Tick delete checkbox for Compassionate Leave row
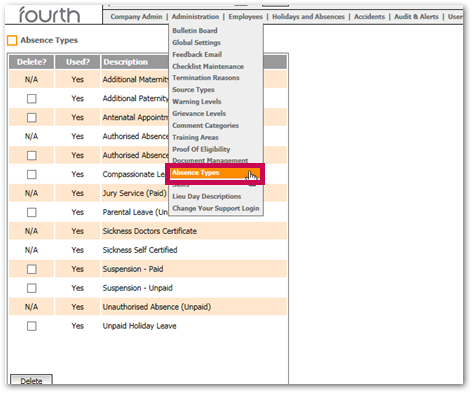Screen dimensions: 472x393 32,174
